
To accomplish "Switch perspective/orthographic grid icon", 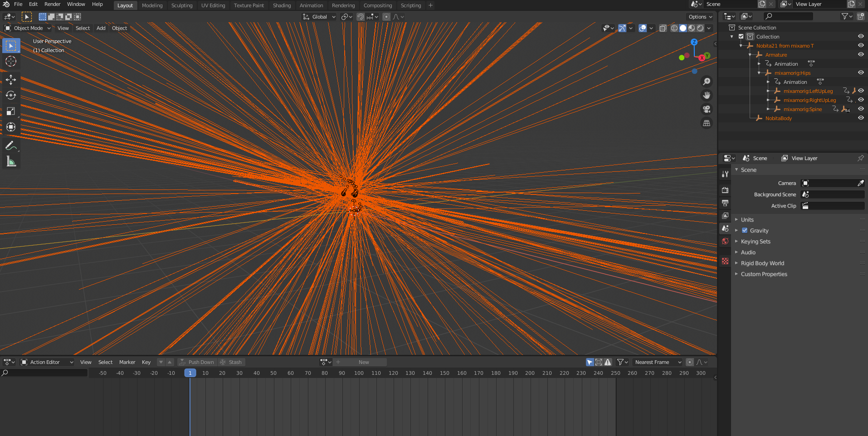I will tap(707, 123).
